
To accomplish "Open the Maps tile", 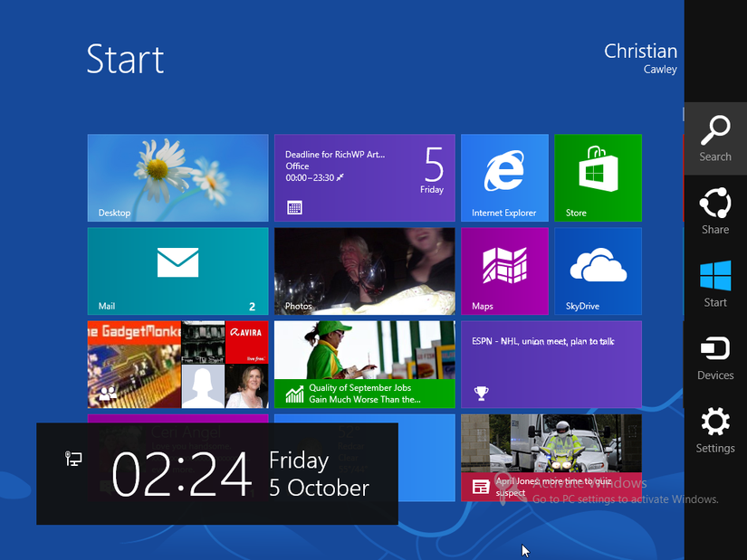I will 504,271.
